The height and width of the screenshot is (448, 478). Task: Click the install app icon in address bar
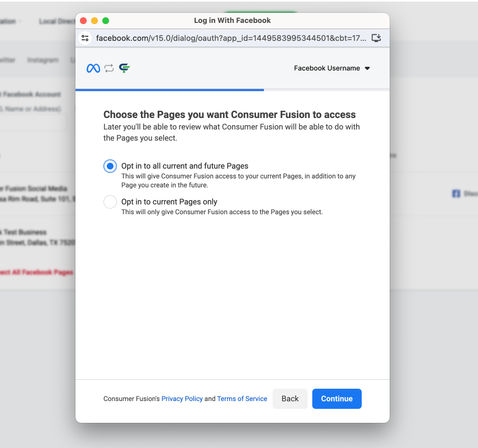(x=376, y=38)
